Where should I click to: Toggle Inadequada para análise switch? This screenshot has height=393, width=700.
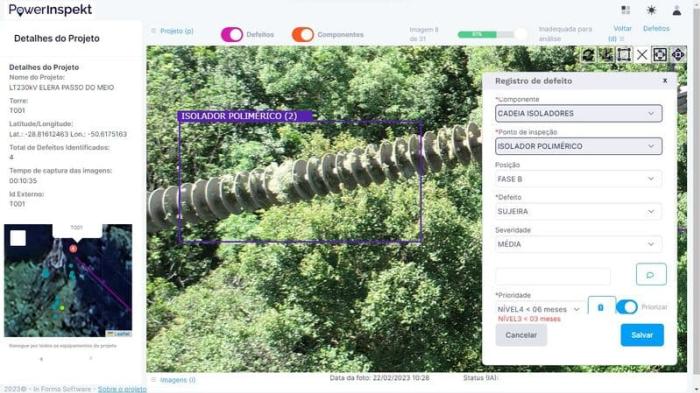[x=520, y=34]
